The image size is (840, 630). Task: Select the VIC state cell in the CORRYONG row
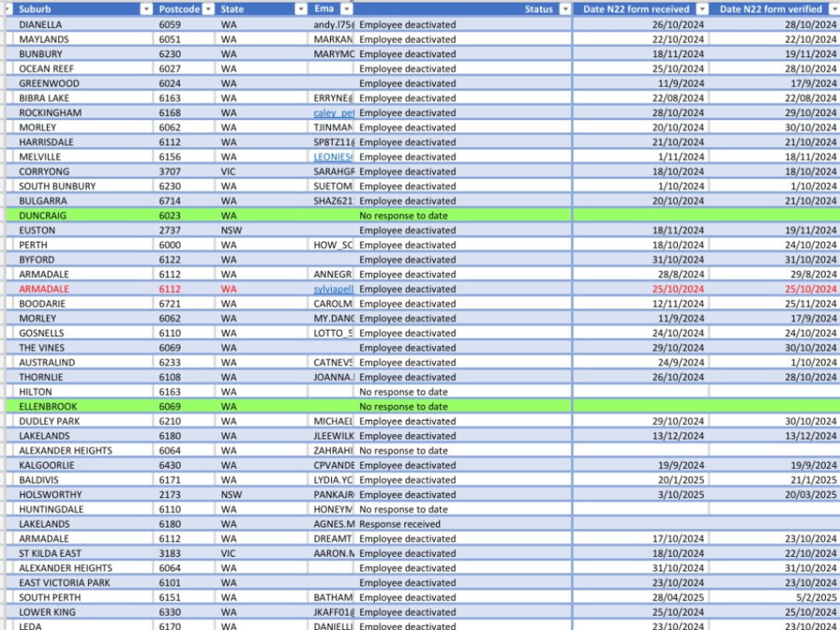tap(262, 171)
